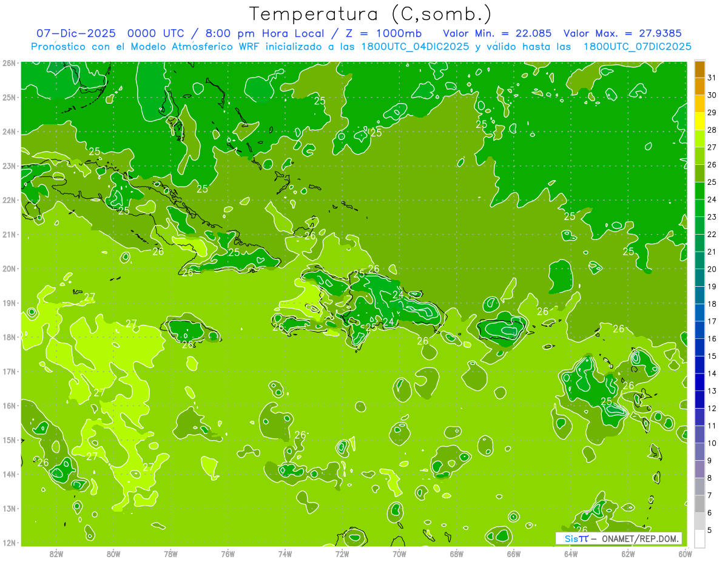This screenshot has width=728, height=562.
Task: Click the yellow swatch between 28 and 29
Action: (x=699, y=121)
